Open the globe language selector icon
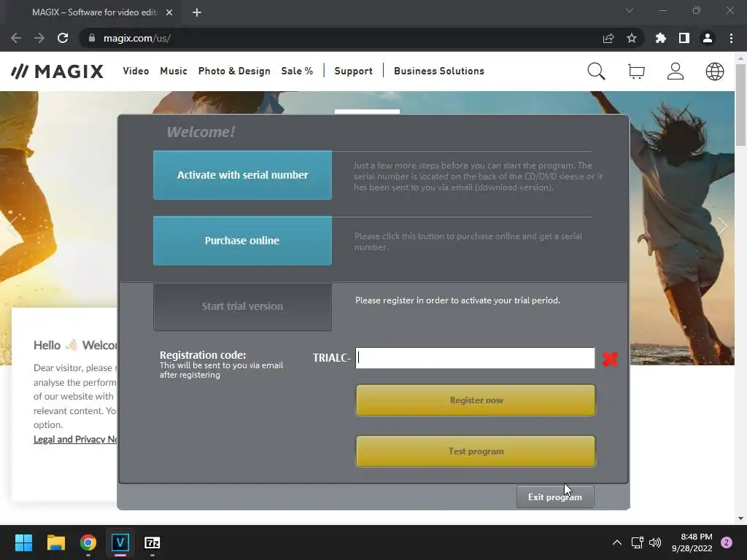Viewport: 747px width, 560px height. click(715, 71)
